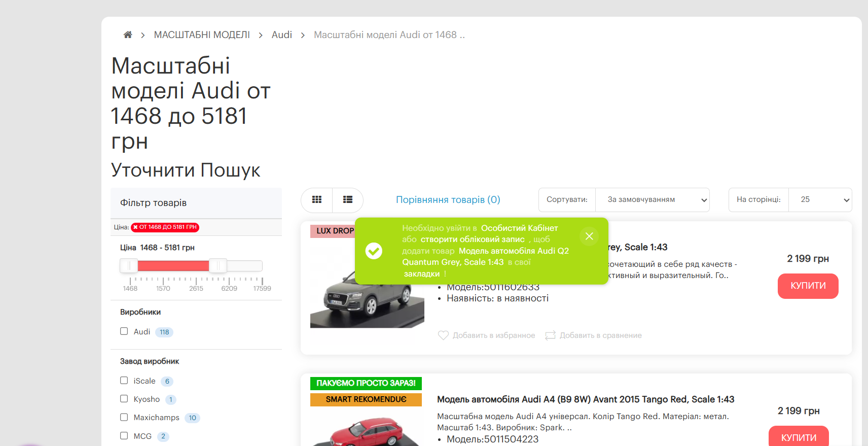Click the green checkmark icon in notification
Viewport: 868px width, 446px height.
[x=374, y=251]
